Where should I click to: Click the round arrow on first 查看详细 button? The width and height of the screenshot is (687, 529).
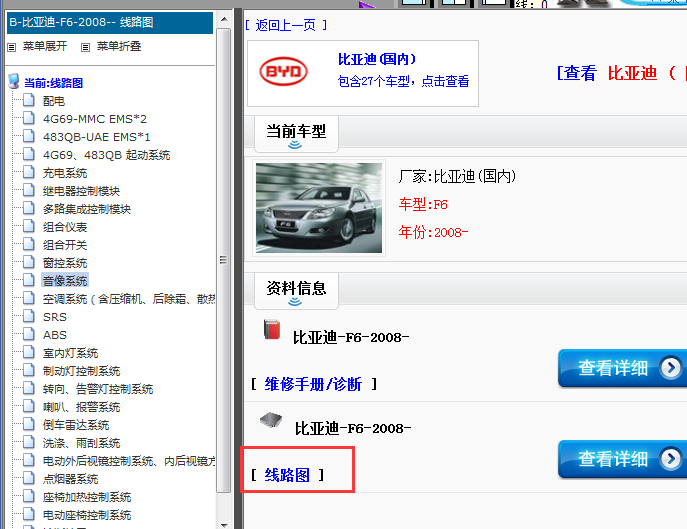(x=671, y=368)
